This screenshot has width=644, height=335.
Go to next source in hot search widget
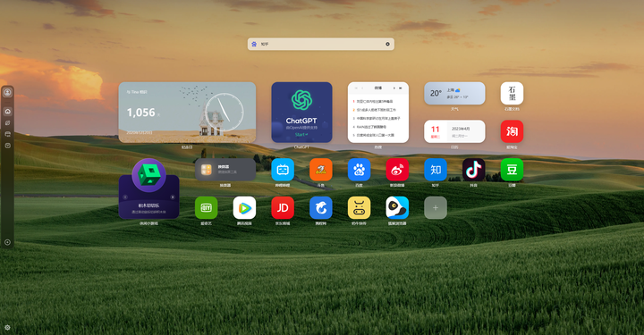coord(394,88)
